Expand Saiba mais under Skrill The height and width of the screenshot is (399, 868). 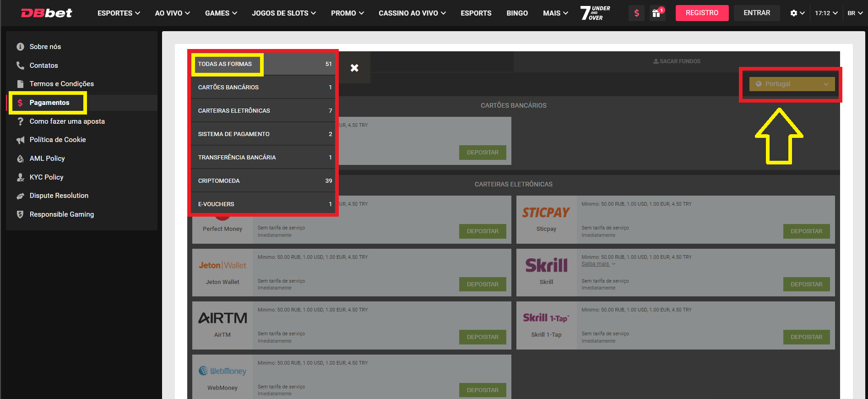tap(598, 264)
